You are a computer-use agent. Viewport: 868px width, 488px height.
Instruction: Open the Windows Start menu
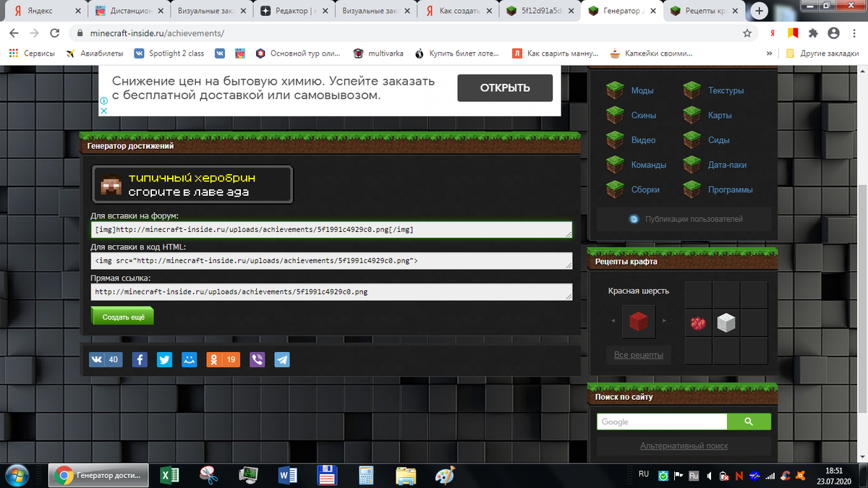coord(17,475)
